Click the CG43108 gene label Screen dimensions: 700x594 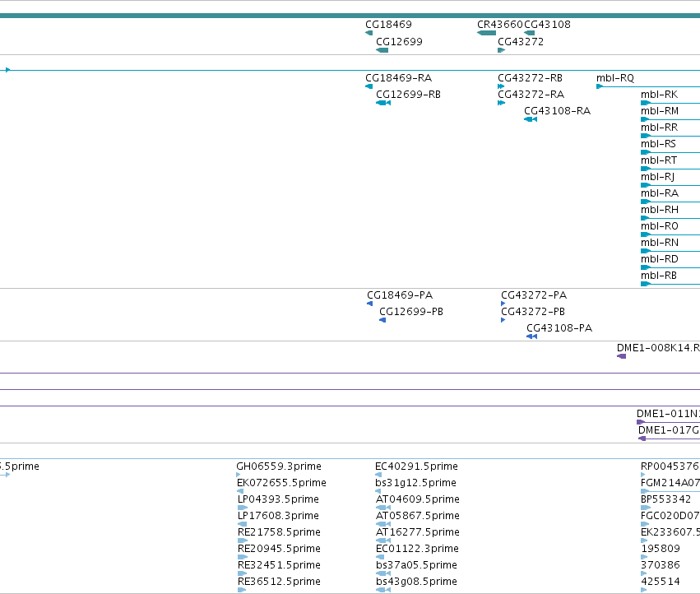tap(547, 25)
